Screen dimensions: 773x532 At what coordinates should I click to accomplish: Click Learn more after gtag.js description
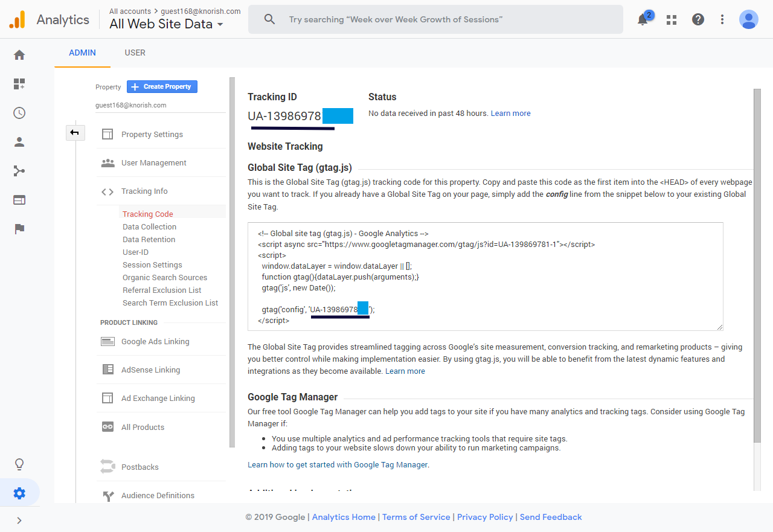tap(405, 371)
